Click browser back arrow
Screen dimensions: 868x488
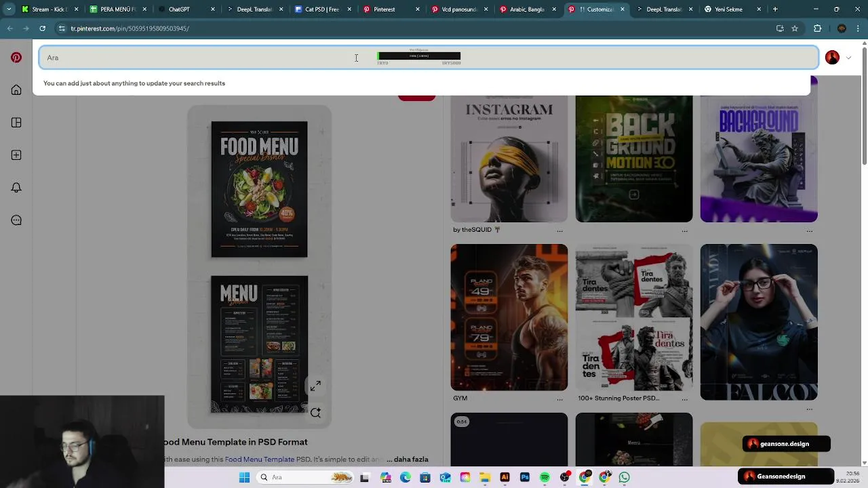(10, 28)
